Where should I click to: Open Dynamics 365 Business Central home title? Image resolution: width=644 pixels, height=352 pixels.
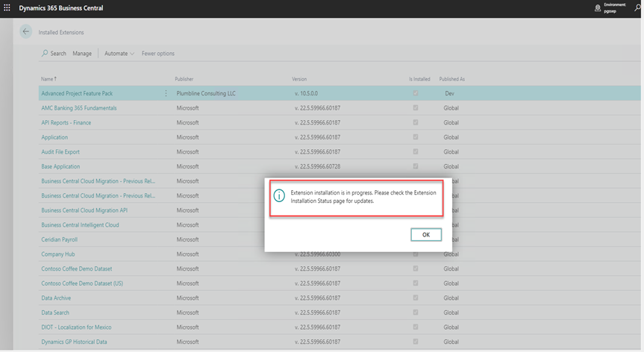point(61,7)
